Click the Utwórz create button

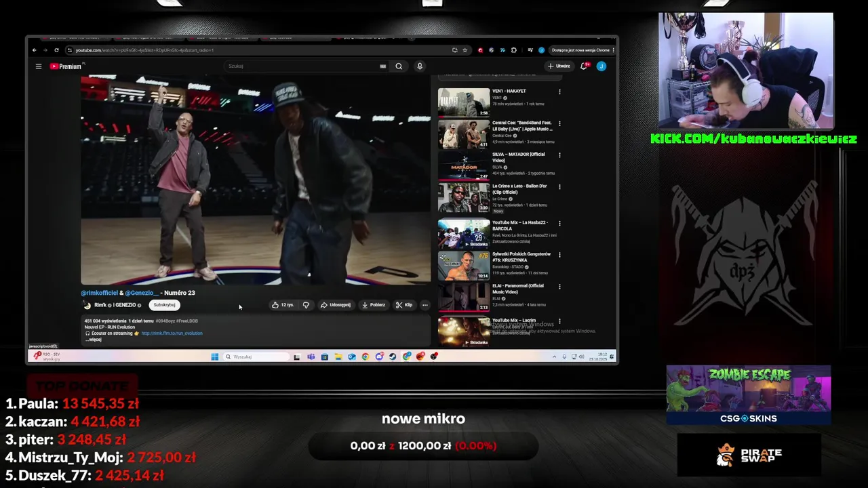tap(559, 66)
